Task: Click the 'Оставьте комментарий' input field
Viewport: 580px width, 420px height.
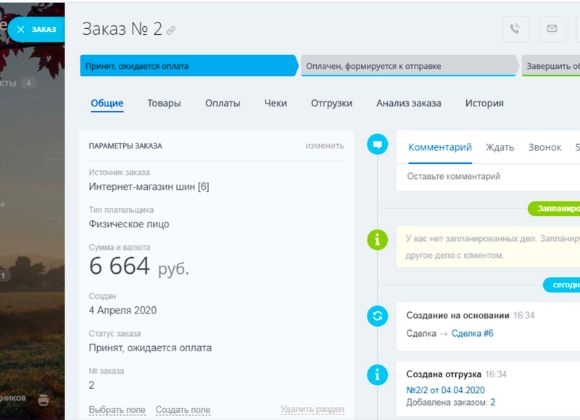Action: coord(488,177)
